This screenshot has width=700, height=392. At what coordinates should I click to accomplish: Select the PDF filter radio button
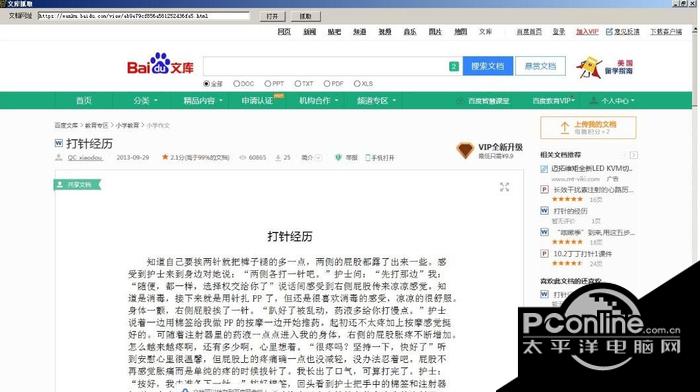(327, 83)
